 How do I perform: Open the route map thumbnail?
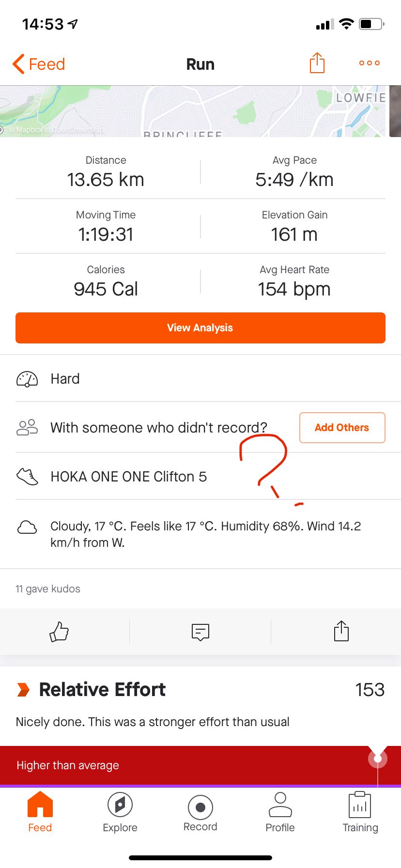[194, 111]
